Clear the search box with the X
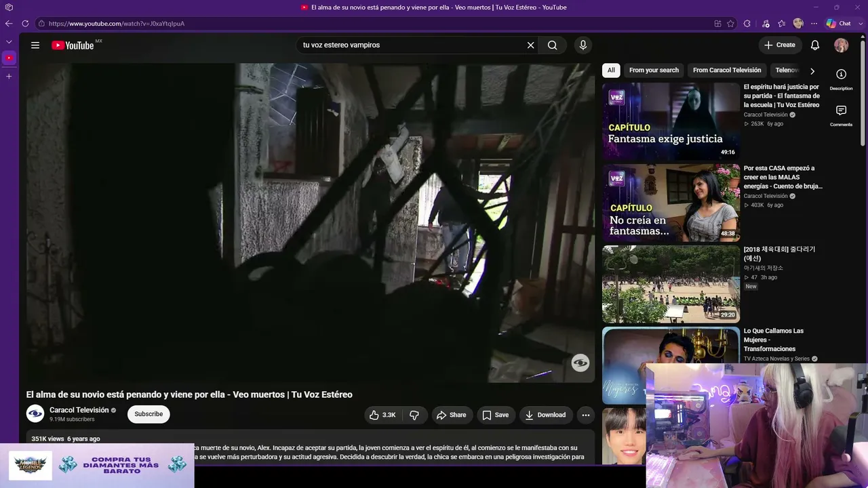This screenshot has height=488, width=868. (530, 45)
